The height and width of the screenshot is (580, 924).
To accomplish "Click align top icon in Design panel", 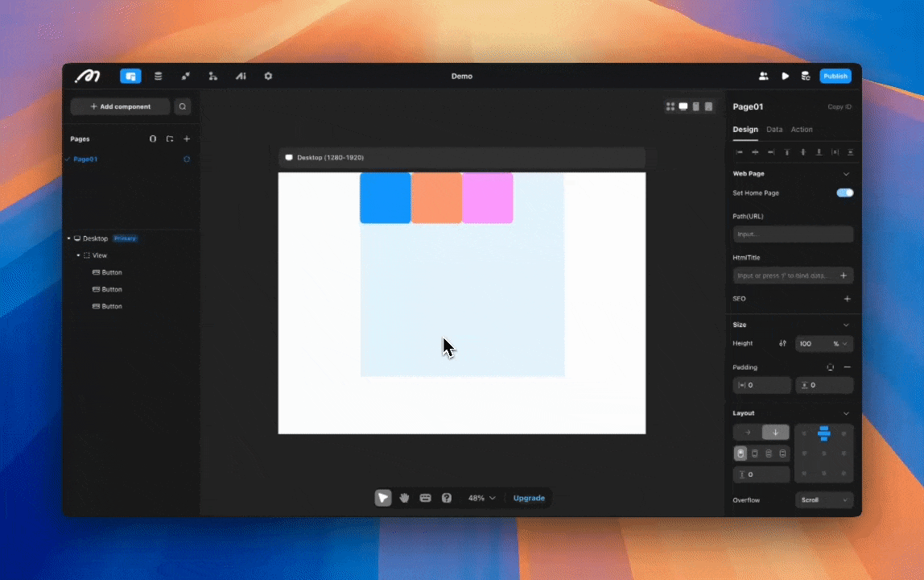I will [x=786, y=152].
